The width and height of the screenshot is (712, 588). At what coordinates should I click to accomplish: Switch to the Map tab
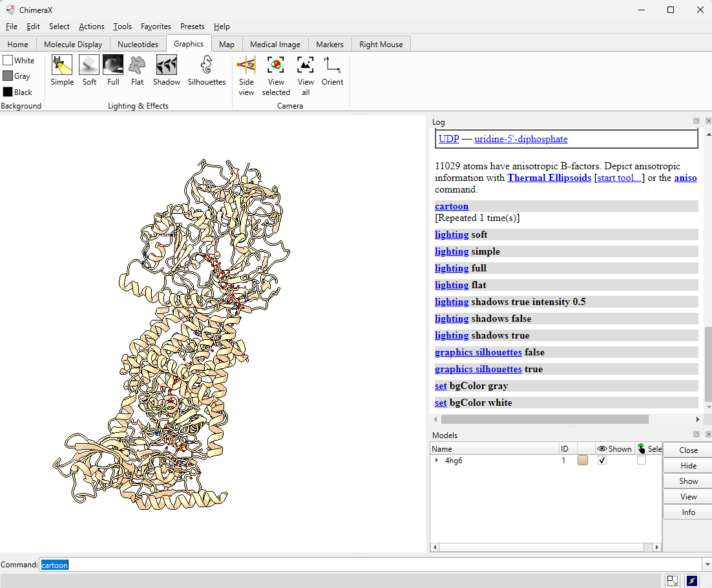coord(227,44)
